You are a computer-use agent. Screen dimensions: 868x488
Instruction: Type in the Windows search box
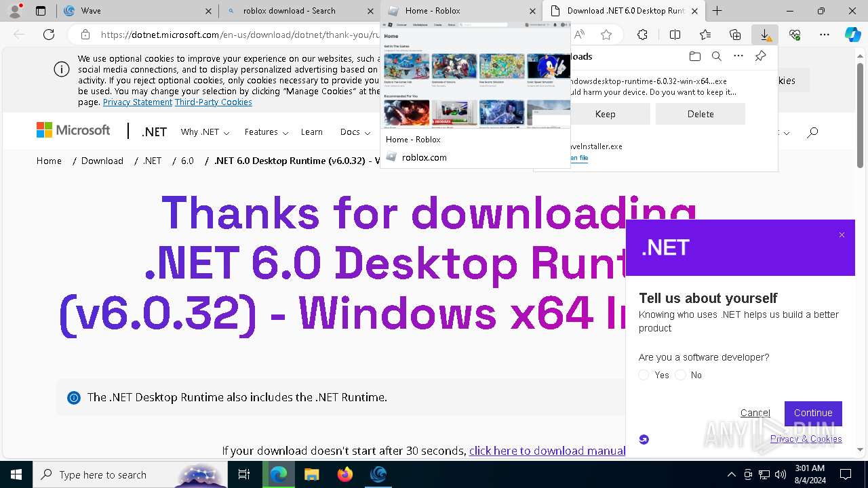(130, 474)
